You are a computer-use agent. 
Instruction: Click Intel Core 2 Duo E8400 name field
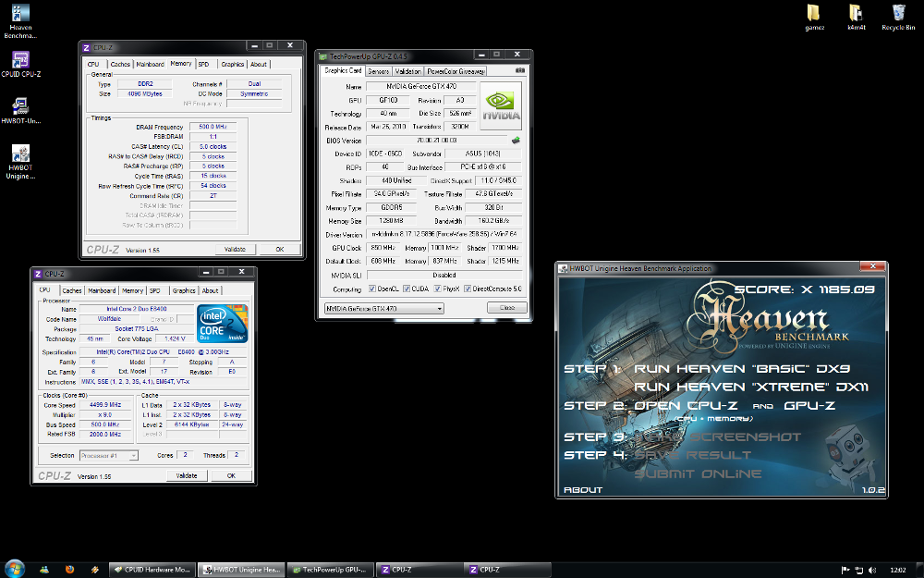(136, 309)
